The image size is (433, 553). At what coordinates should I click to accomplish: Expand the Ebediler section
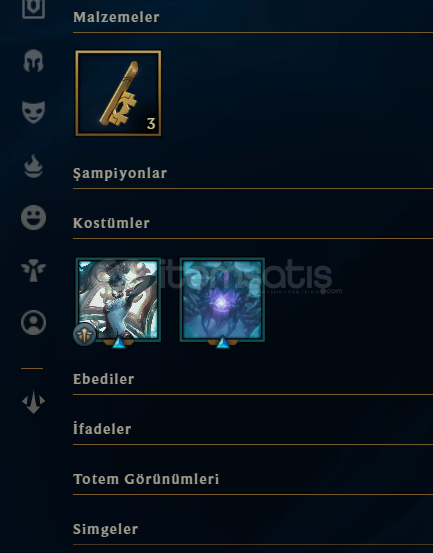click(104, 379)
